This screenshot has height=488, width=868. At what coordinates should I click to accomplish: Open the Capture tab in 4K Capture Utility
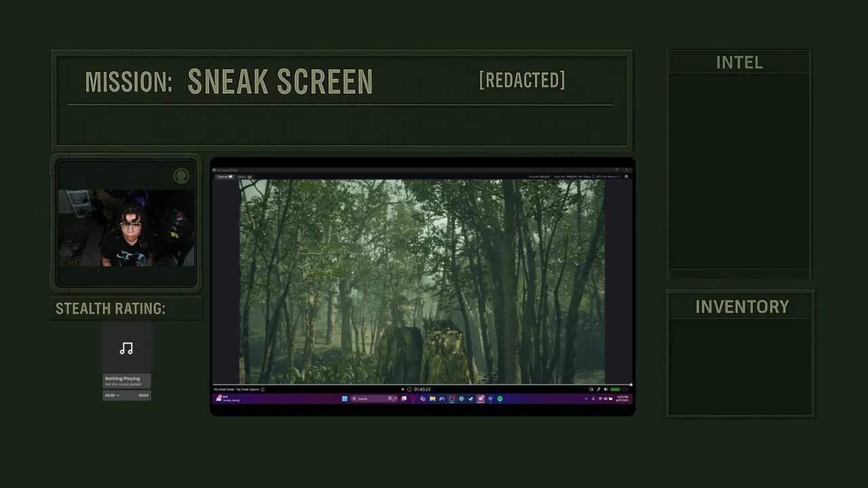tap(224, 177)
